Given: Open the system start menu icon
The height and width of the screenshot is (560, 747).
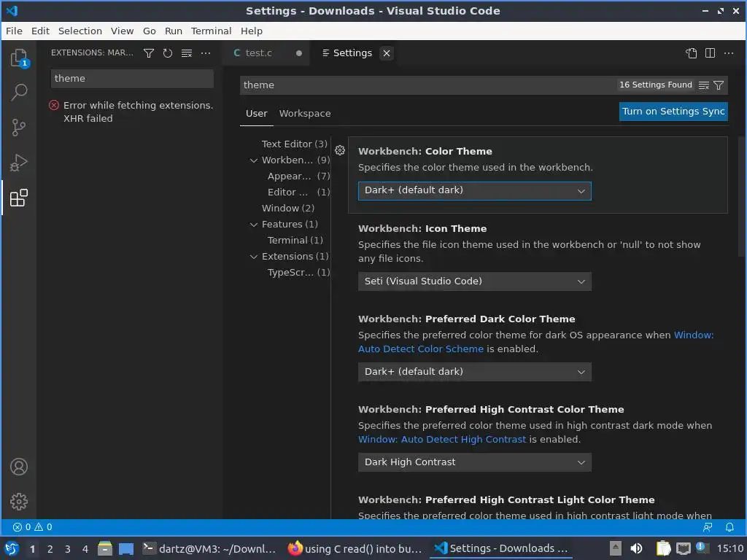Looking at the screenshot, I should 12,548.
